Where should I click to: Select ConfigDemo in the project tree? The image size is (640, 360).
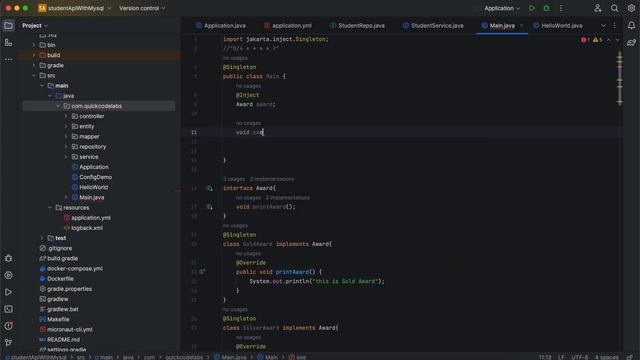(96, 177)
